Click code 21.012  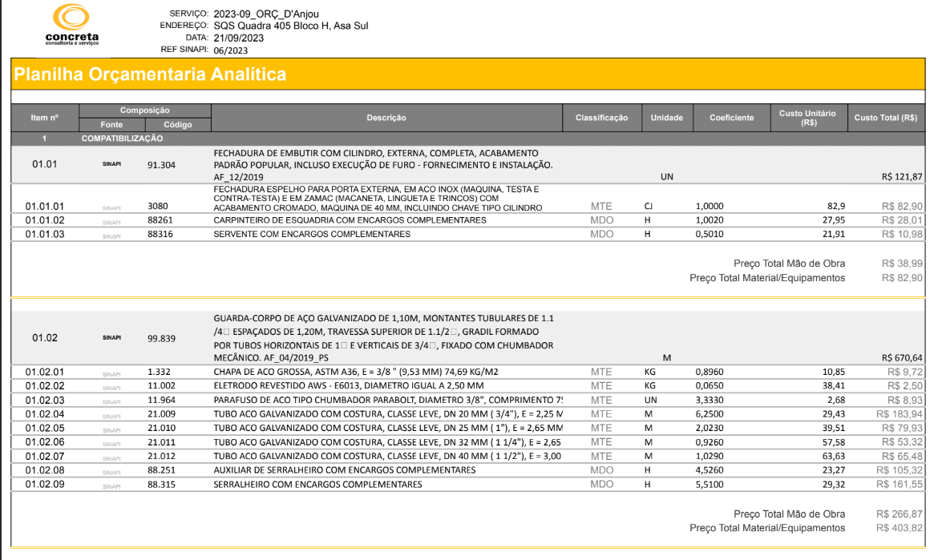161,456
